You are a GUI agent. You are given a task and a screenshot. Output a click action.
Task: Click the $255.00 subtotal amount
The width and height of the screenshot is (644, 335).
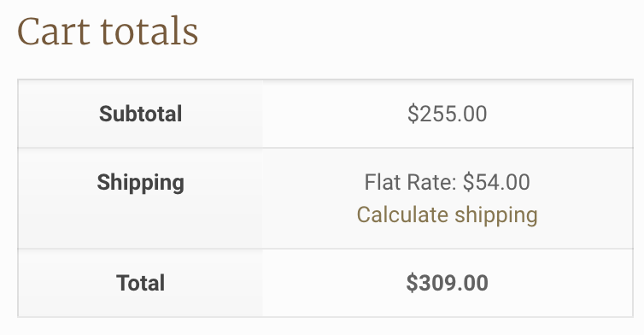click(x=447, y=114)
